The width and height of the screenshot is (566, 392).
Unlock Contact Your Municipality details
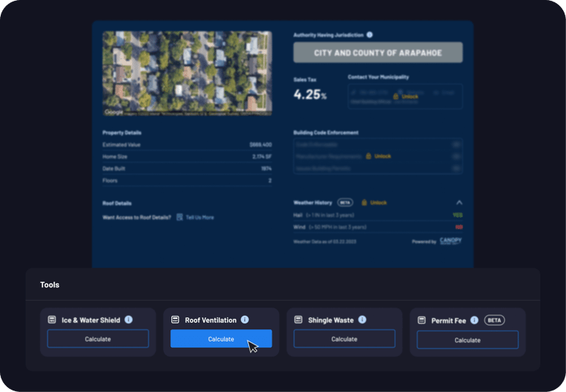[406, 96]
